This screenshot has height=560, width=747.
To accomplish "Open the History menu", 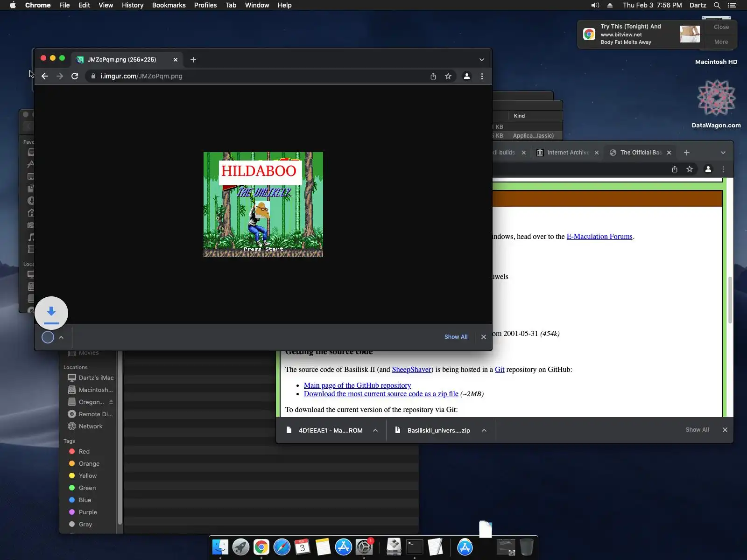I will tap(133, 5).
